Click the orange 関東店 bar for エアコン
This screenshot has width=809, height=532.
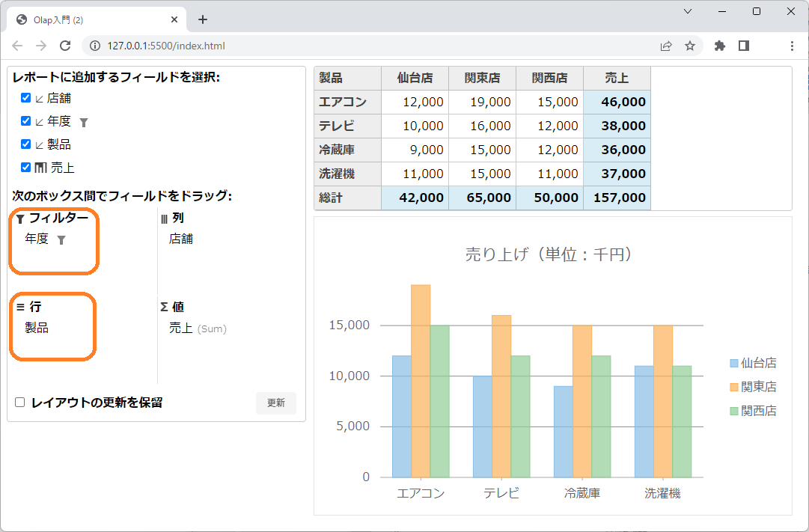click(x=421, y=381)
